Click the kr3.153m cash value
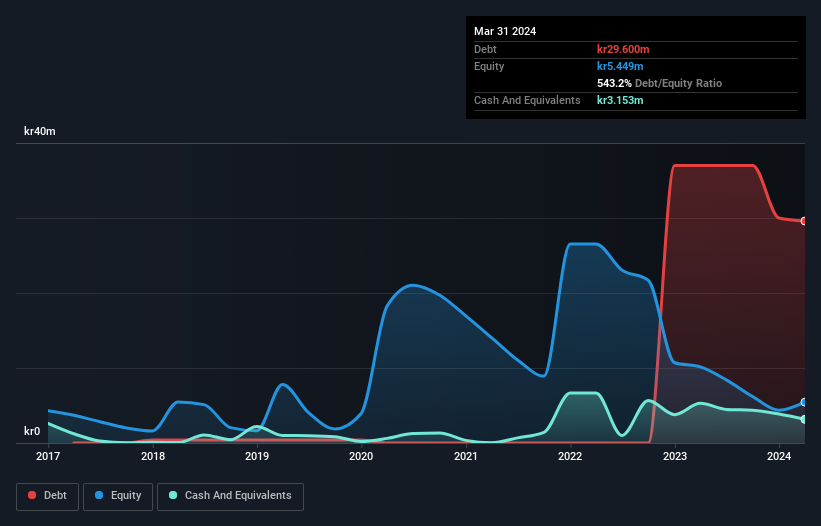This screenshot has width=821, height=526. point(620,100)
